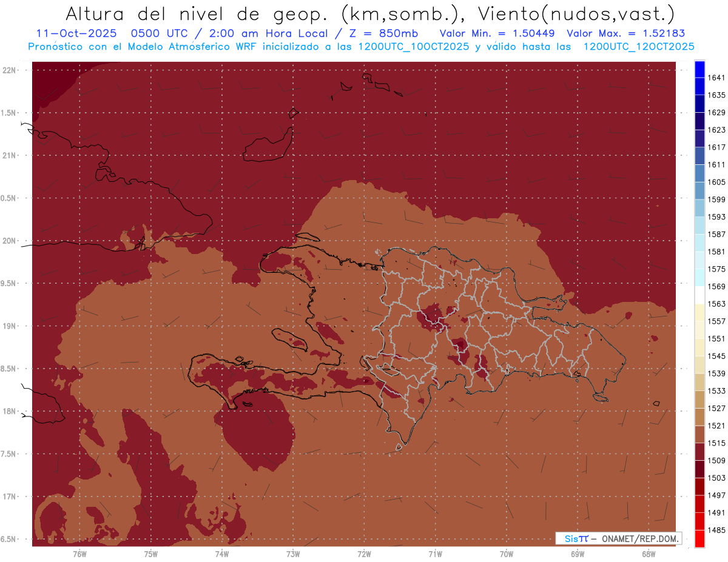This screenshot has width=728, height=562.
Task: Click the 72W longitude axis label
Action: (364, 554)
